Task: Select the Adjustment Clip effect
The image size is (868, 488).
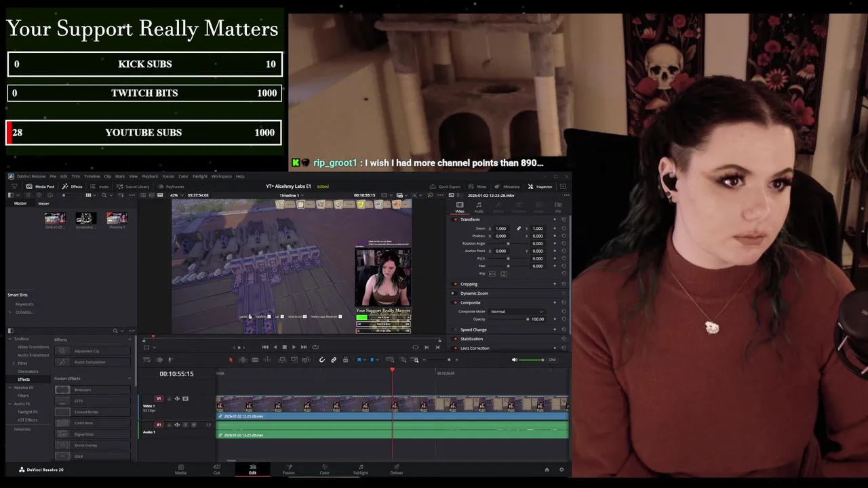Action: [x=92, y=351]
